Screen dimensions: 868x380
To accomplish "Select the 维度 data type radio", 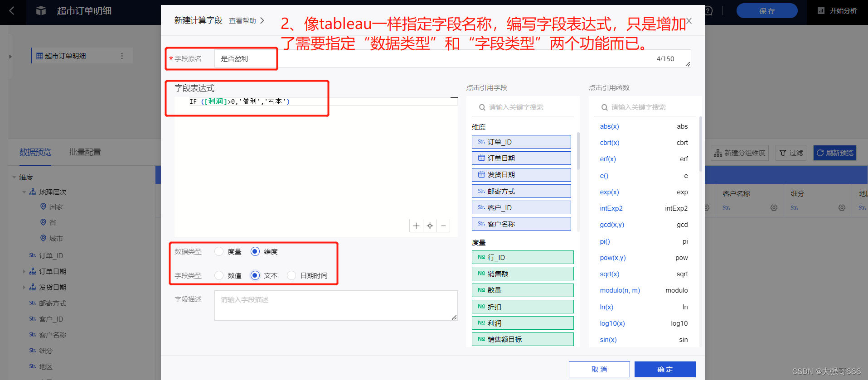I will (x=255, y=251).
